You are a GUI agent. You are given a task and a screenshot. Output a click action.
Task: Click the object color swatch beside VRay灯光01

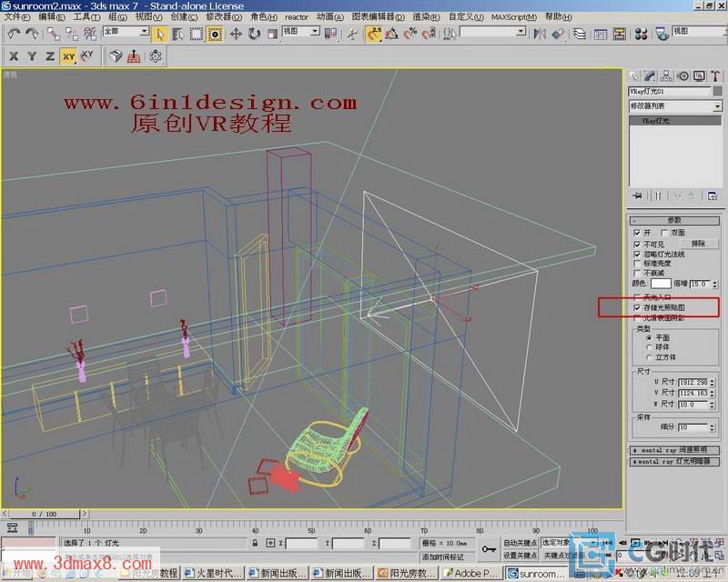718,92
